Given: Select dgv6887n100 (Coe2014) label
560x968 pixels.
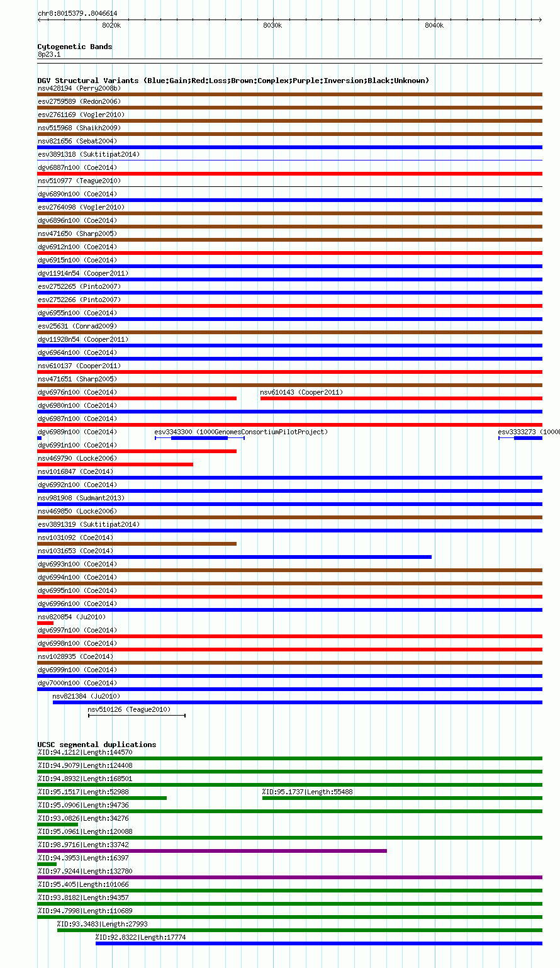Looking at the screenshot, I should [x=77, y=167].
